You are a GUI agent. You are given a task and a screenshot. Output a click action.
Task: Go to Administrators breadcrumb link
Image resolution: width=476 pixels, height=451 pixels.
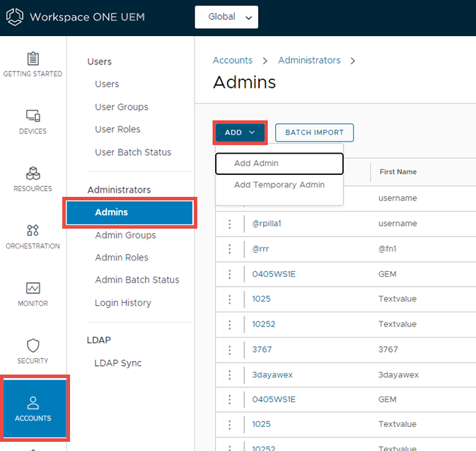(309, 60)
